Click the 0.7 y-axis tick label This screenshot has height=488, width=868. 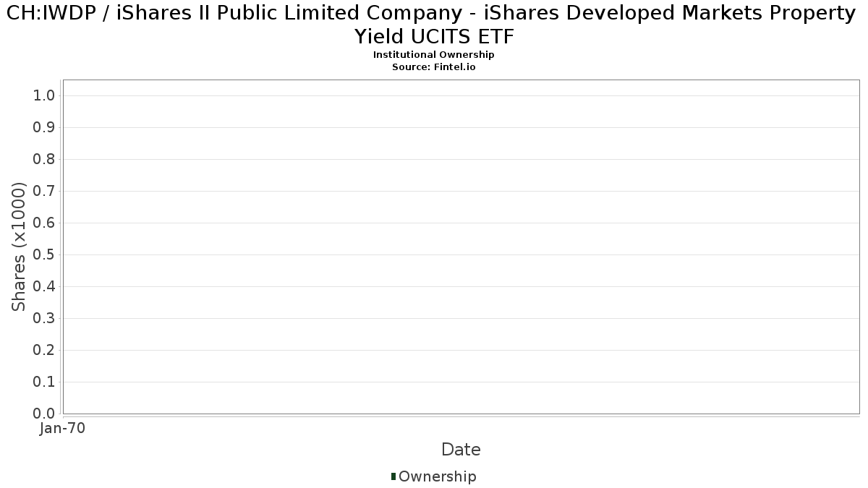pos(45,192)
